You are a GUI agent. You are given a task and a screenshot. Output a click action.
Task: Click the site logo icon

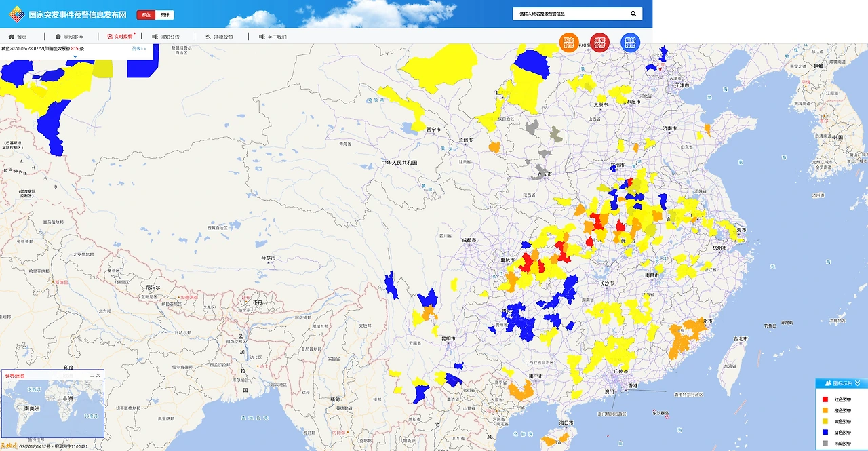(x=16, y=14)
